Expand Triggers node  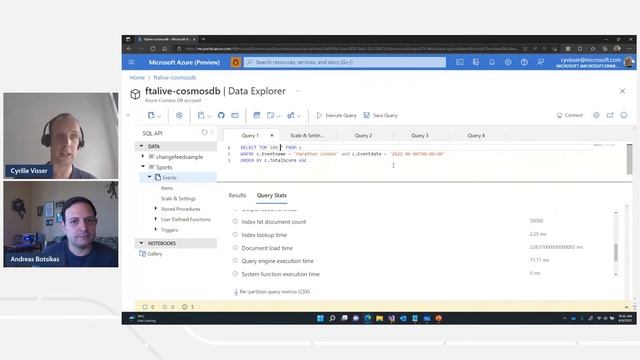156,230
